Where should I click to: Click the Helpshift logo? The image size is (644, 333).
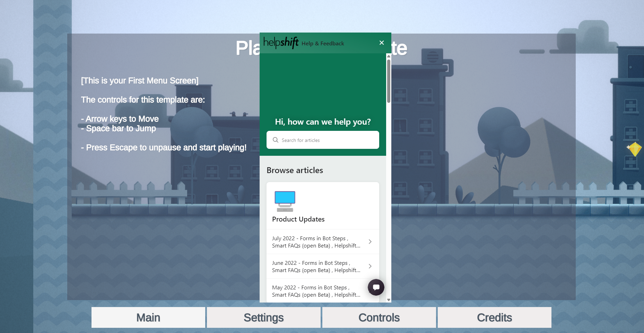(x=281, y=43)
